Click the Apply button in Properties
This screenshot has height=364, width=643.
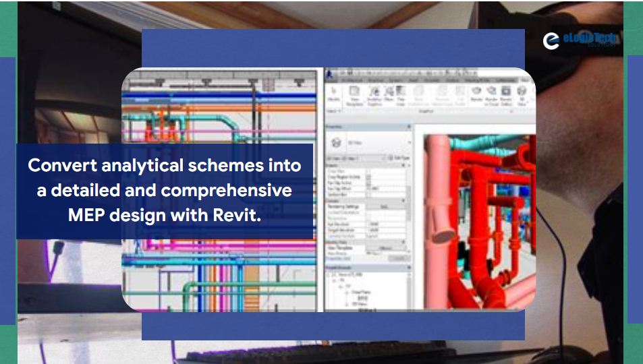(398, 258)
